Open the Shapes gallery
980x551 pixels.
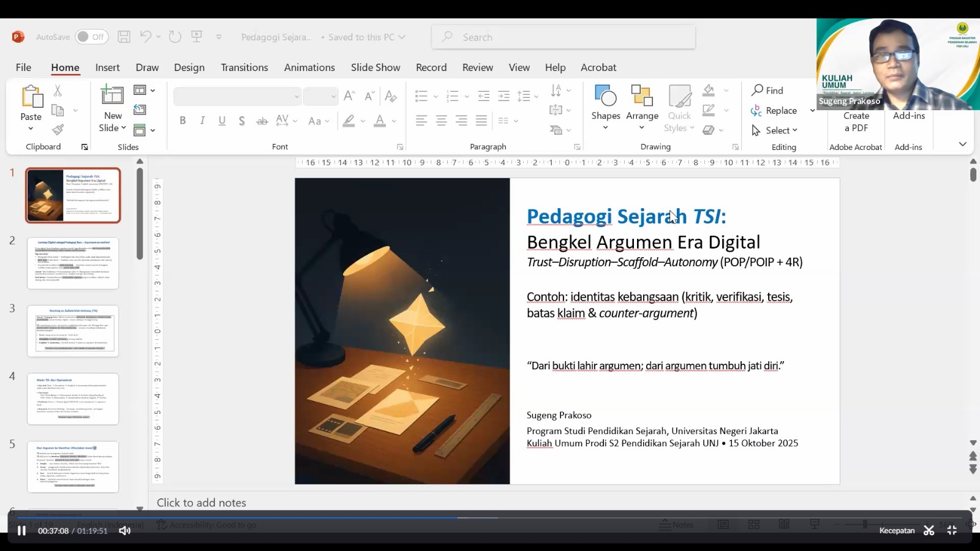point(605,97)
